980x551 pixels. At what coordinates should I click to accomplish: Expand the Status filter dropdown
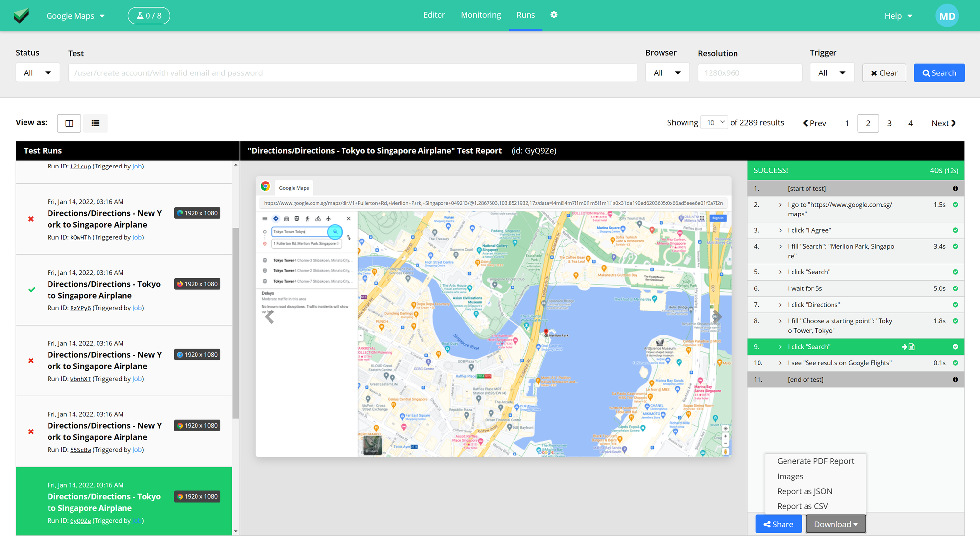point(37,72)
